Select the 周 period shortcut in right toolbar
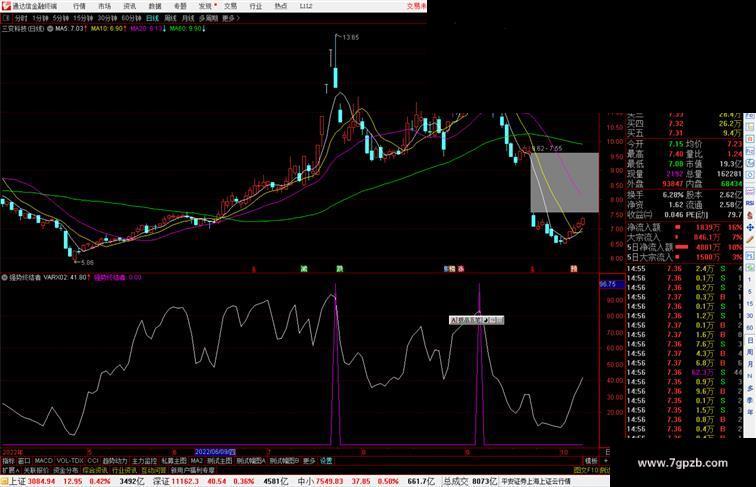The height and width of the screenshot is (487, 756). tap(750, 352)
